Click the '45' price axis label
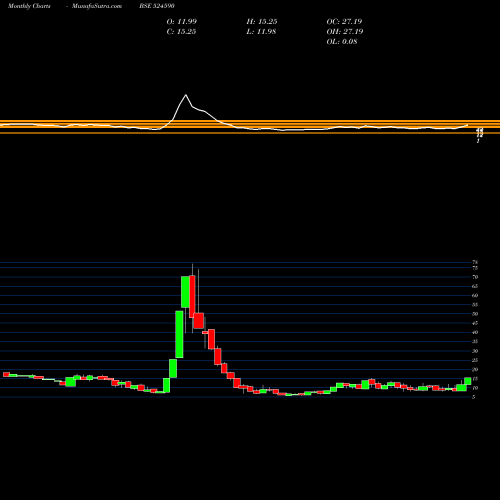The image size is (500, 500). (x=475, y=323)
